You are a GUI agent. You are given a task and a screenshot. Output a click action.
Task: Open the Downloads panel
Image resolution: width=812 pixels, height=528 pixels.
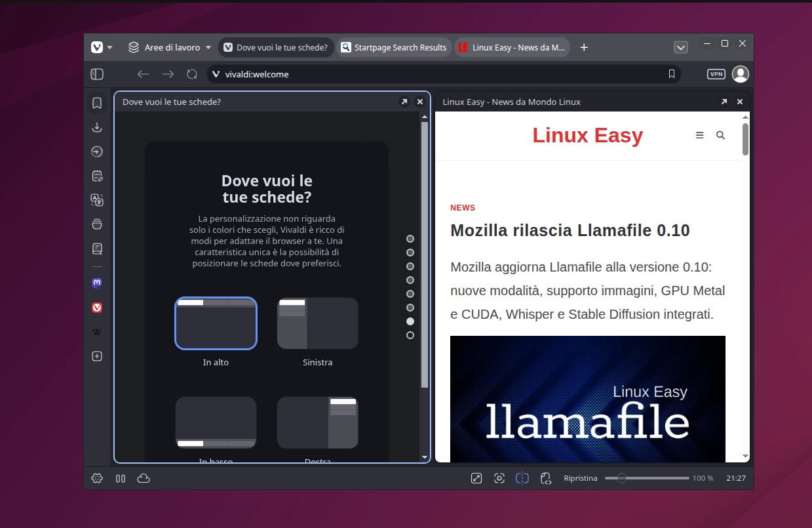pyautogui.click(x=97, y=127)
